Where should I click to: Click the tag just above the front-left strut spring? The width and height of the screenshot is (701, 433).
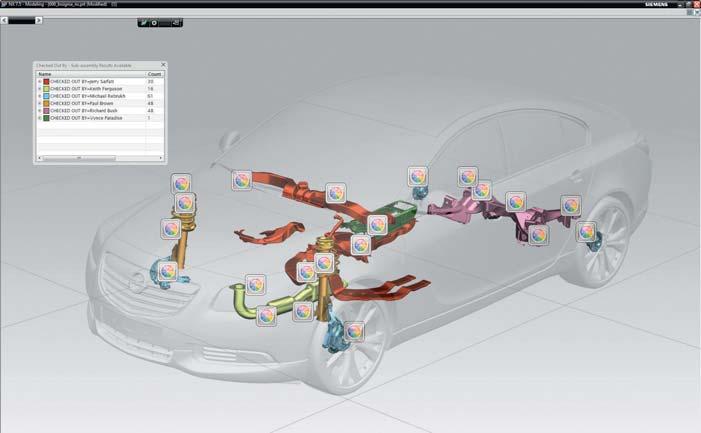coord(185,203)
